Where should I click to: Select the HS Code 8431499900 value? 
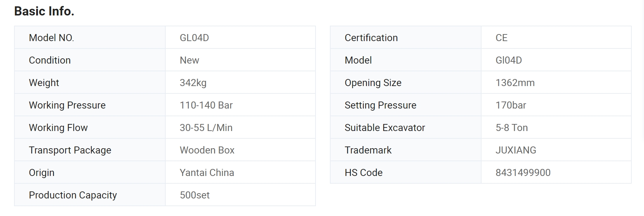click(x=523, y=172)
